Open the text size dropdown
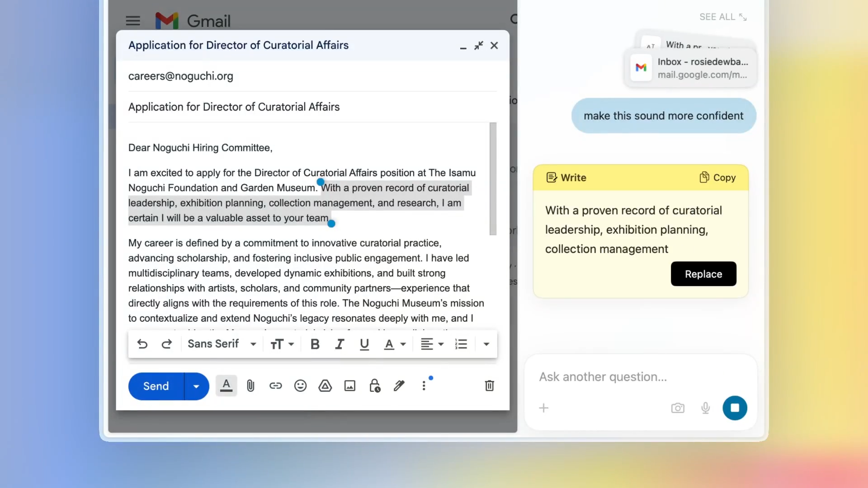The height and width of the screenshot is (488, 868). pos(282,344)
